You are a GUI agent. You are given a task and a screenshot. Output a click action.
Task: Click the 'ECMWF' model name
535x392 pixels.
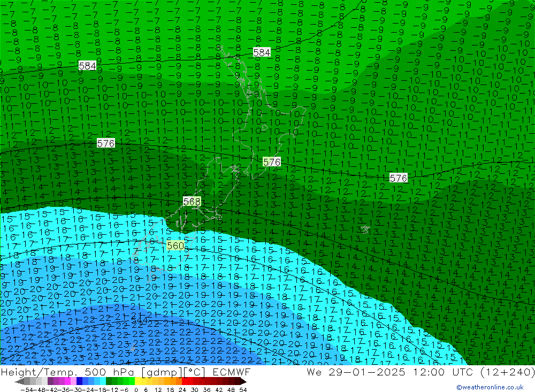click(231, 372)
